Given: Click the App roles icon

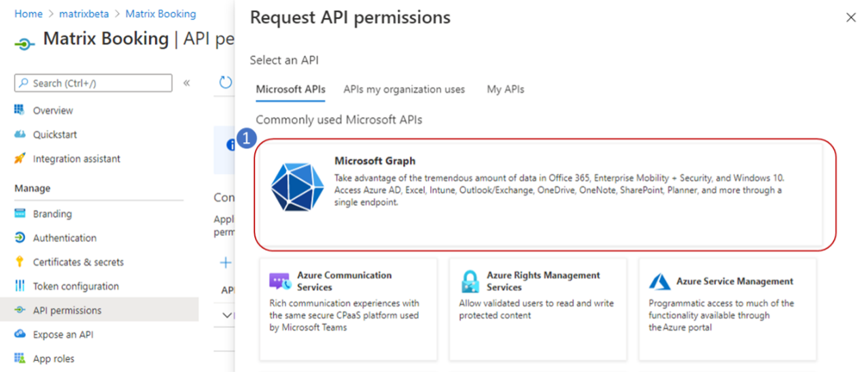Looking at the screenshot, I should pyautogui.click(x=19, y=358).
